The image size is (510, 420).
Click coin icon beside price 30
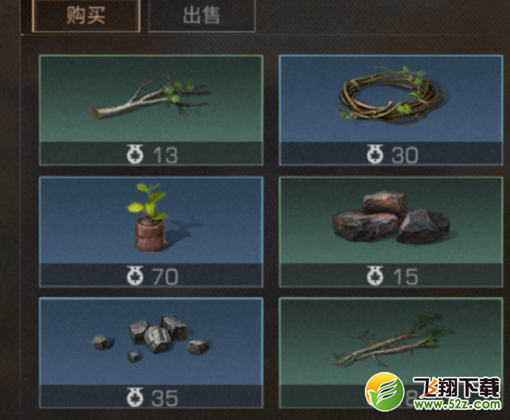[375, 154]
